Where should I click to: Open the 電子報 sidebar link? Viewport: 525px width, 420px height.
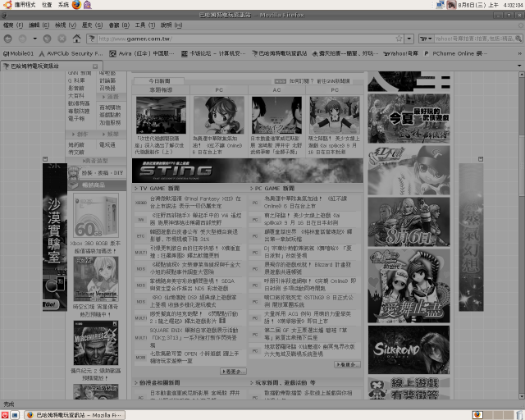pos(76,119)
